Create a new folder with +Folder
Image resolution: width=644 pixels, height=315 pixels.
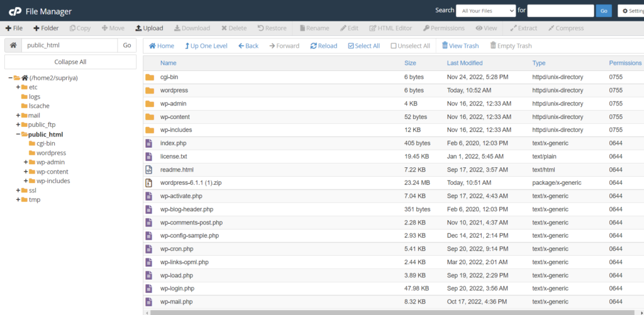coord(46,28)
